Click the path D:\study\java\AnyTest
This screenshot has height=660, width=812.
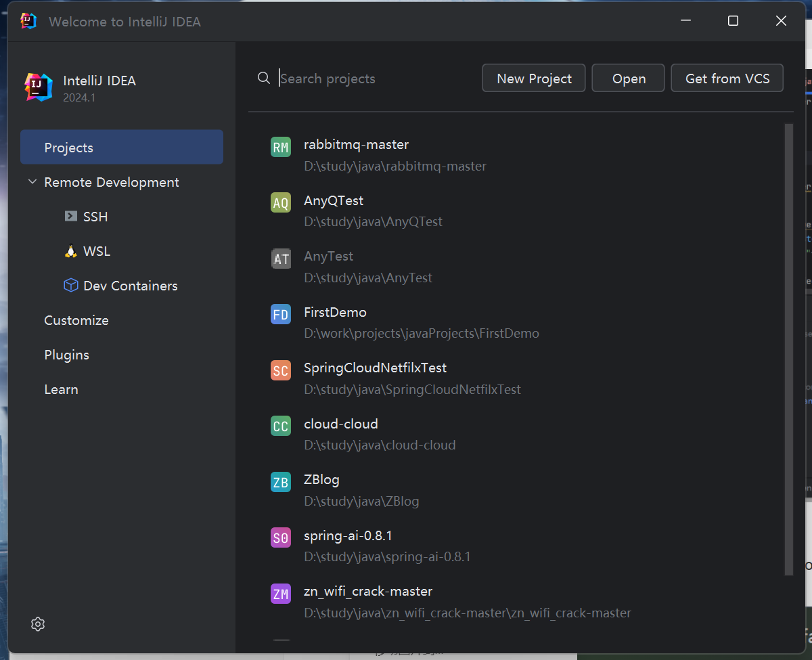point(368,278)
